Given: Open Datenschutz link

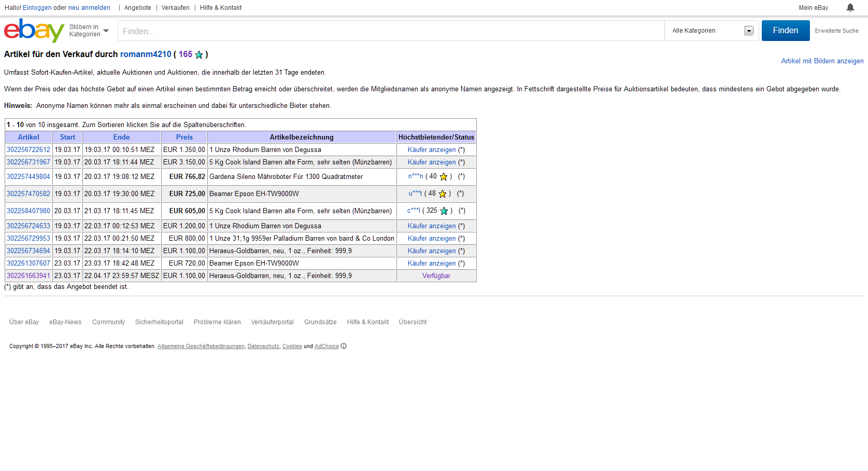Looking at the screenshot, I should pyautogui.click(x=263, y=347).
